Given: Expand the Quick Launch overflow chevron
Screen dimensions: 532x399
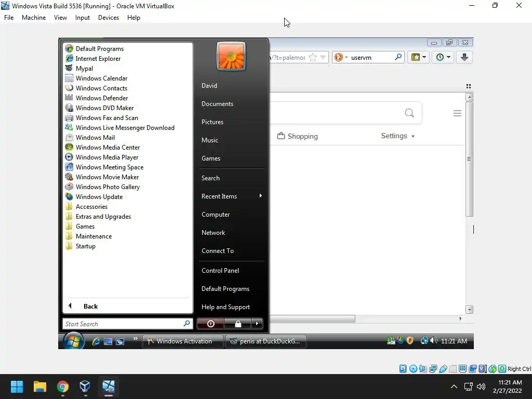Looking at the screenshot, I should coord(136,339).
